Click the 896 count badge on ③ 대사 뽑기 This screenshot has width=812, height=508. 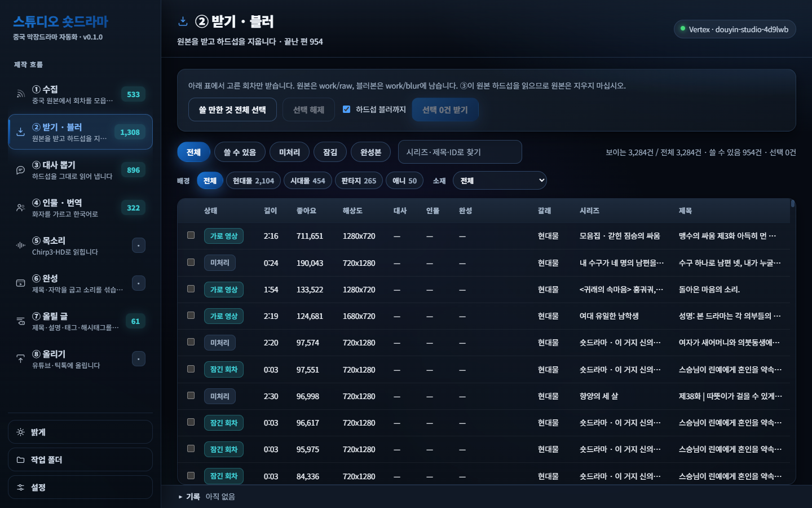133,170
